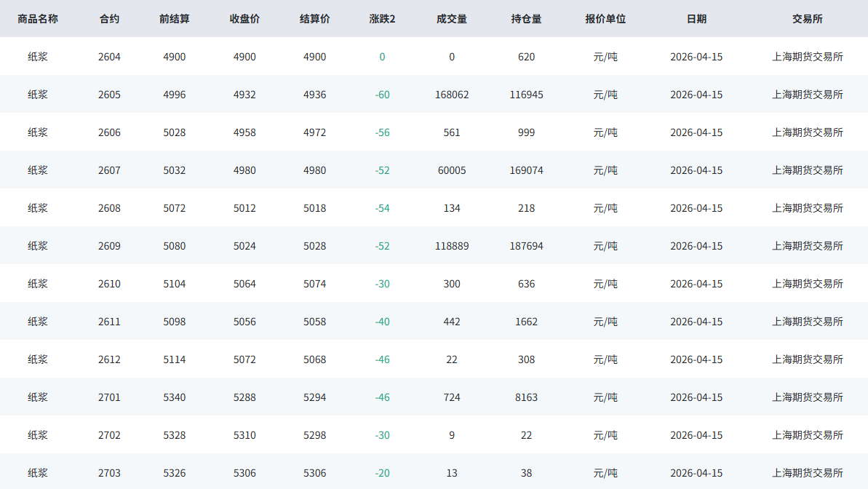Click the 成交量 column header
The width and height of the screenshot is (868, 489).
point(452,19)
